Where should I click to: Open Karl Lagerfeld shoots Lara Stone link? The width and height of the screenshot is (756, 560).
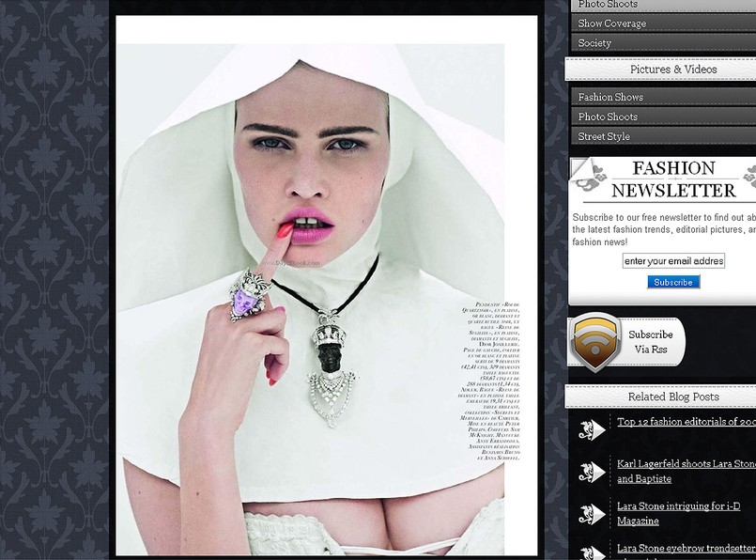click(687, 472)
